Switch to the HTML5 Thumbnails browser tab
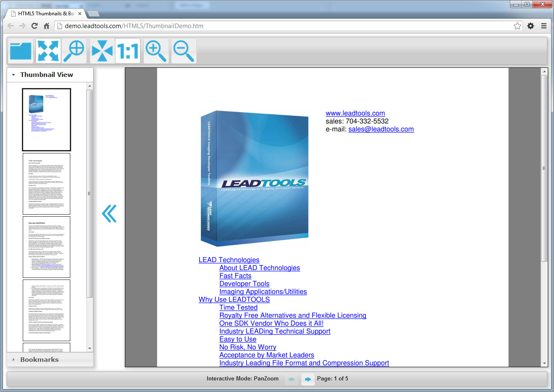The width and height of the screenshot is (554, 392). 45,14
